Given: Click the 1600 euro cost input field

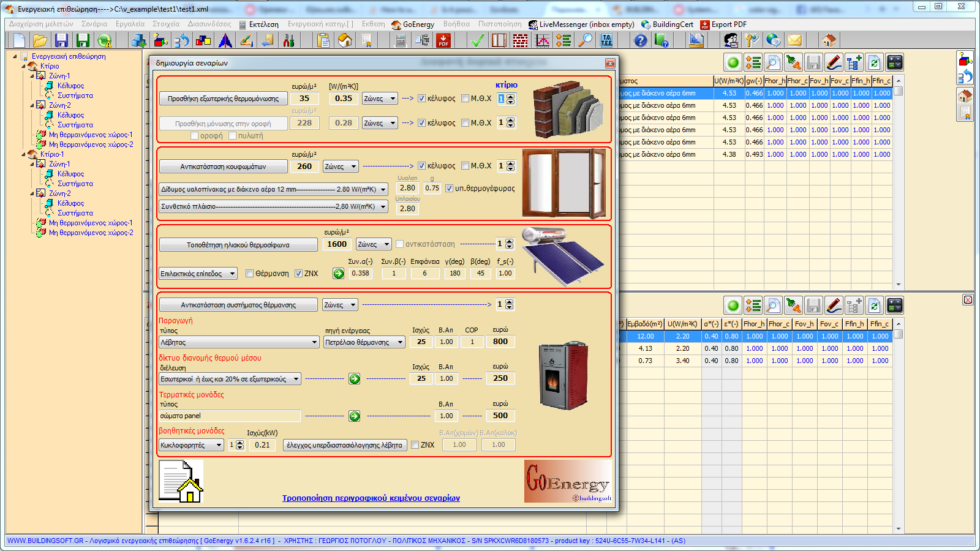Looking at the screenshot, I should point(337,244).
